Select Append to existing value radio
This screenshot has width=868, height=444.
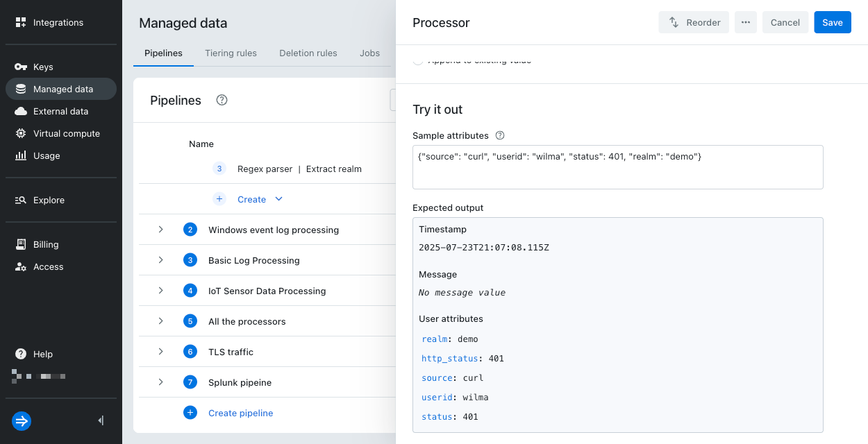(x=418, y=60)
